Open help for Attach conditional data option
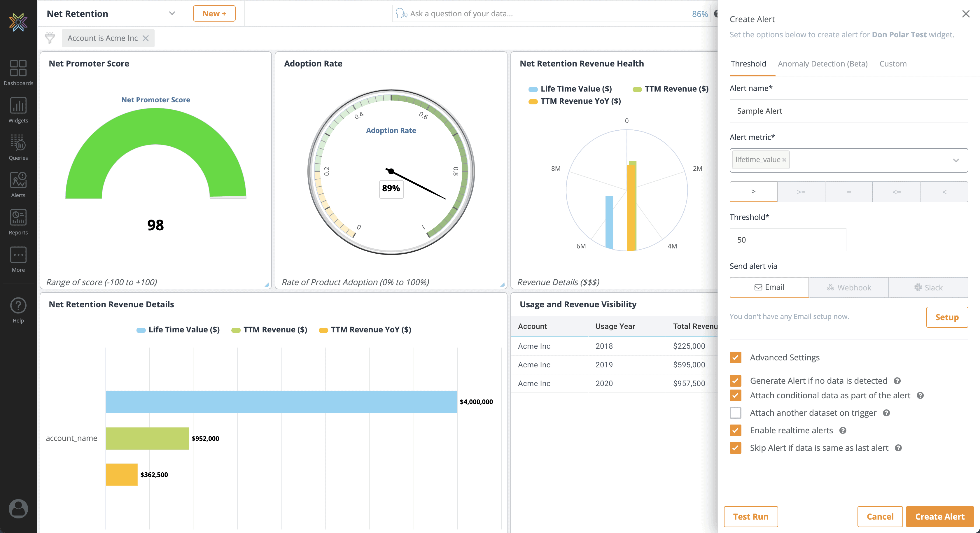The image size is (980, 533). coord(920,395)
